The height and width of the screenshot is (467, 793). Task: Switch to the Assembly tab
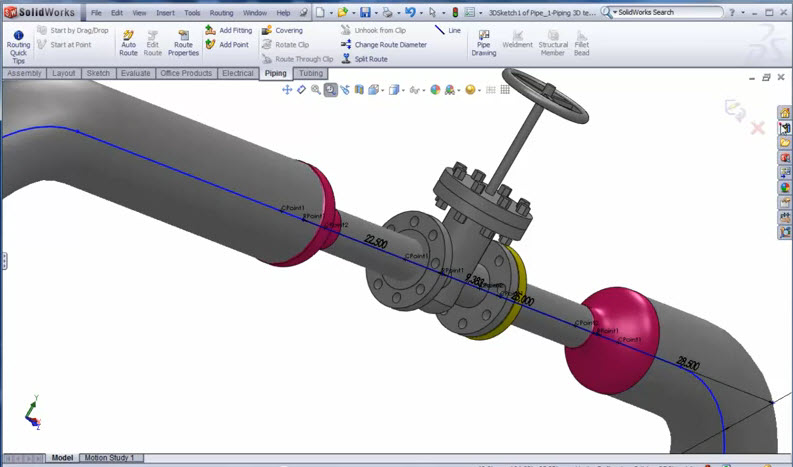(x=24, y=73)
